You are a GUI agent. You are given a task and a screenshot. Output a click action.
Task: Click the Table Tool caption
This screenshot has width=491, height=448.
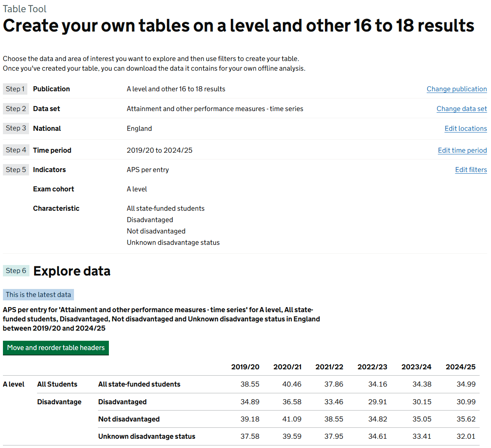pyautogui.click(x=24, y=9)
